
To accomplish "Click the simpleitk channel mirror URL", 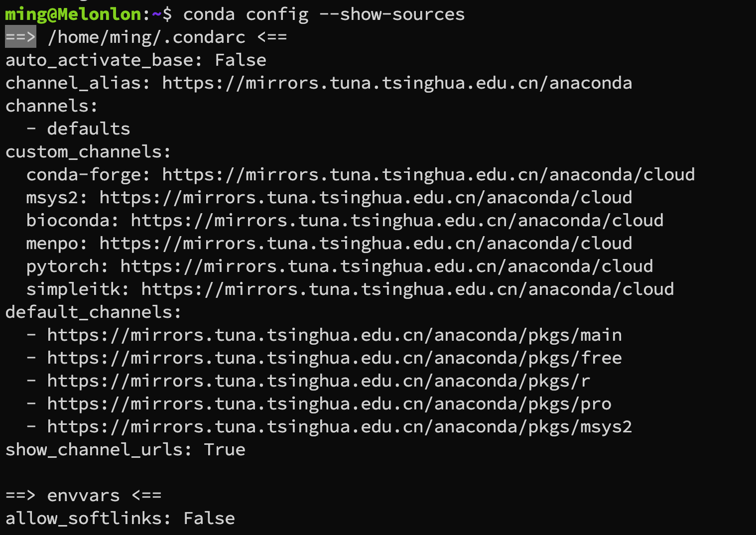I will [407, 289].
